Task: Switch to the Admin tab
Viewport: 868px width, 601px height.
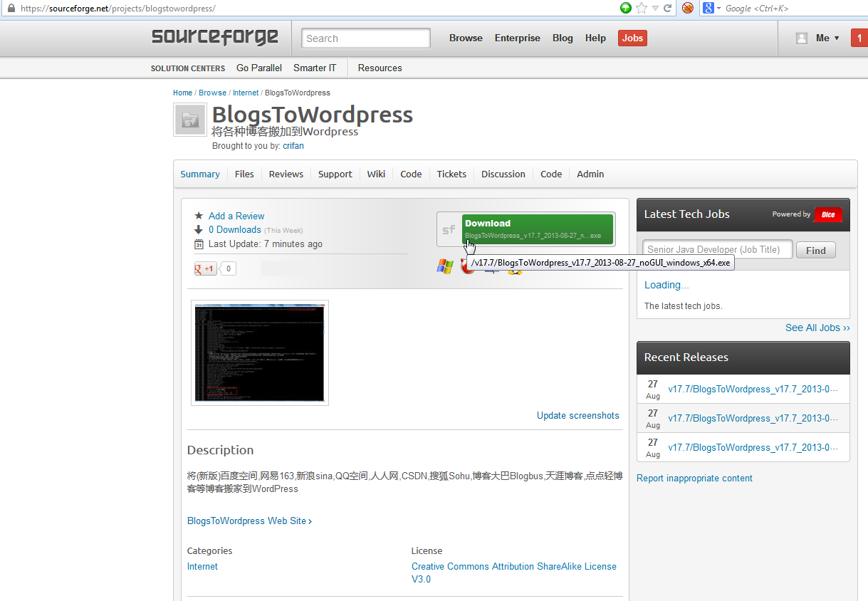Action: 590,174
